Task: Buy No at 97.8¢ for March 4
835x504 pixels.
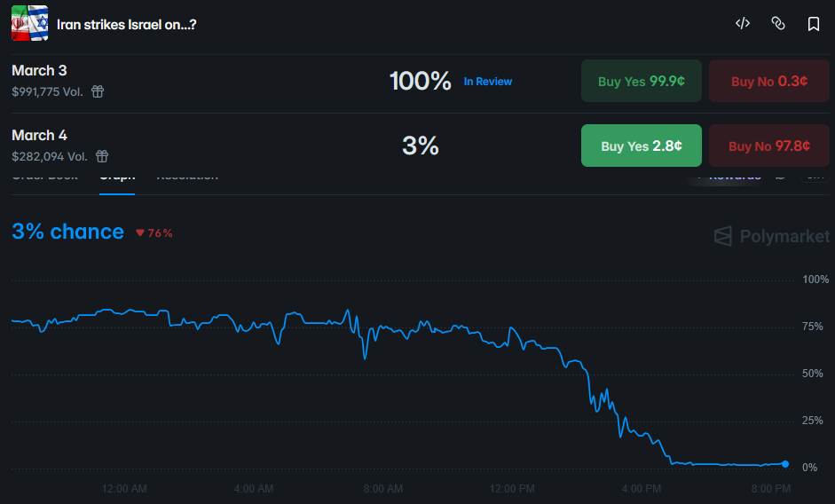Action: coord(769,146)
